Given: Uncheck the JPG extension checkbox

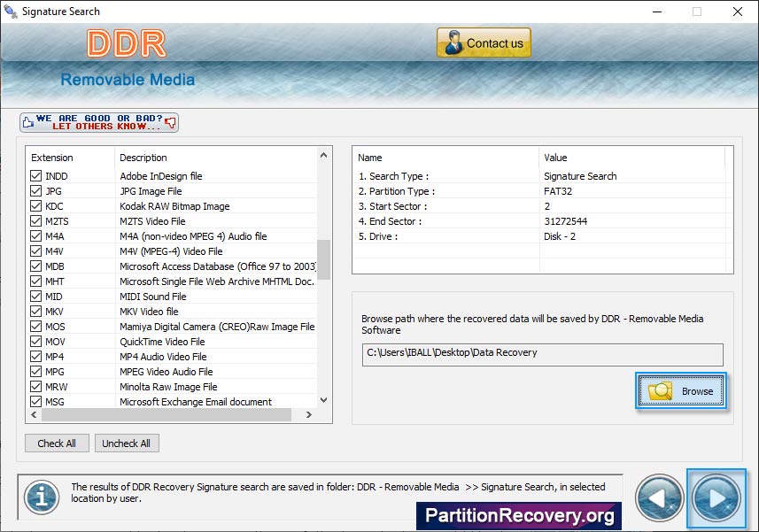Looking at the screenshot, I should [x=35, y=191].
